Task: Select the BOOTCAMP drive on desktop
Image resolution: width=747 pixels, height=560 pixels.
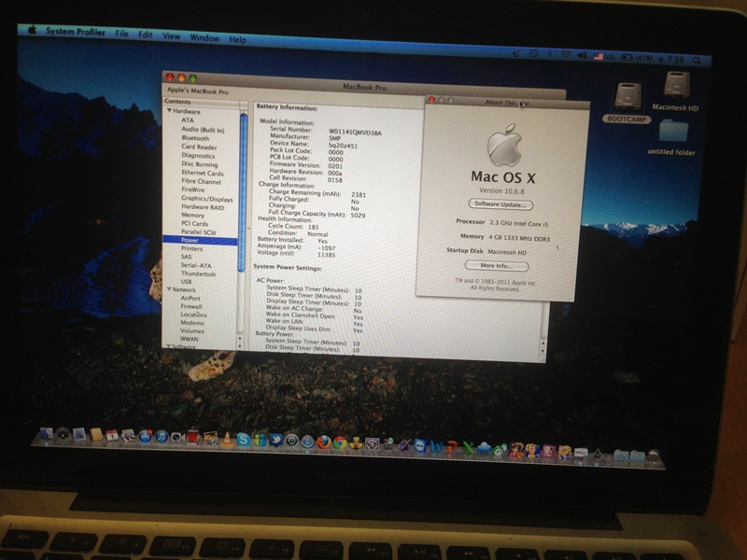Action: tap(623, 101)
